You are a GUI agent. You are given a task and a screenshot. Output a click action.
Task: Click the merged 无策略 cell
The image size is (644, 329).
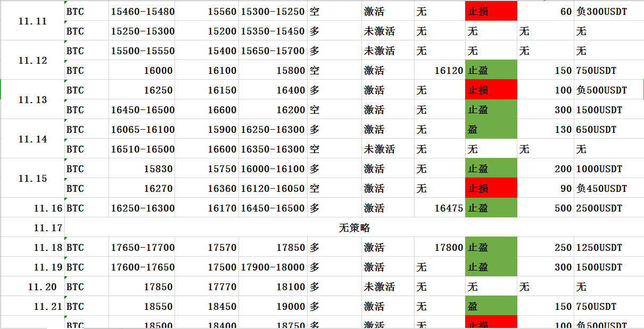click(354, 227)
